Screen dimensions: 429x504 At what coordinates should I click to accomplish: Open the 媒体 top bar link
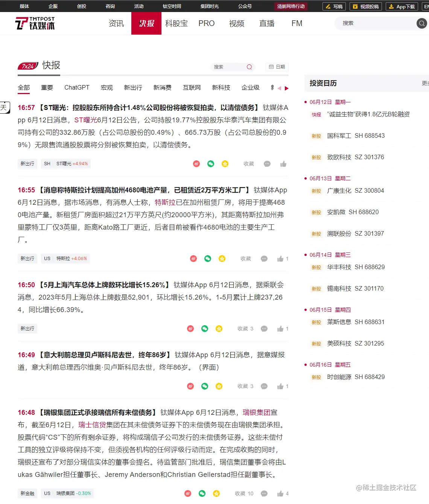point(24,6)
